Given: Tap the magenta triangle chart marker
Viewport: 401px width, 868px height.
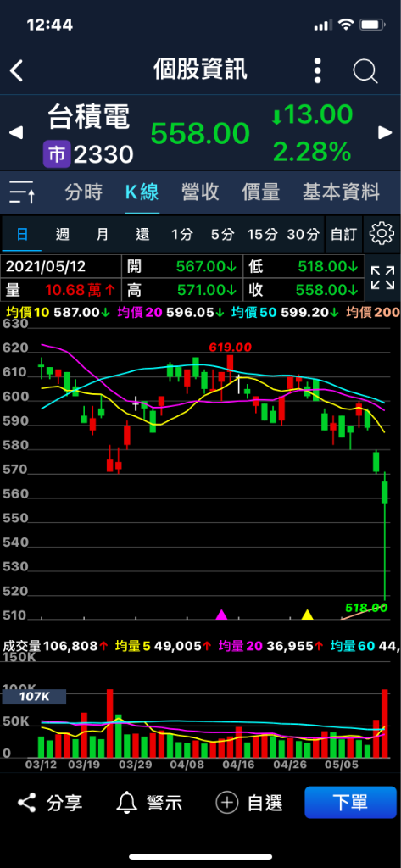Looking at the screenshot, I should coord(221,615).
